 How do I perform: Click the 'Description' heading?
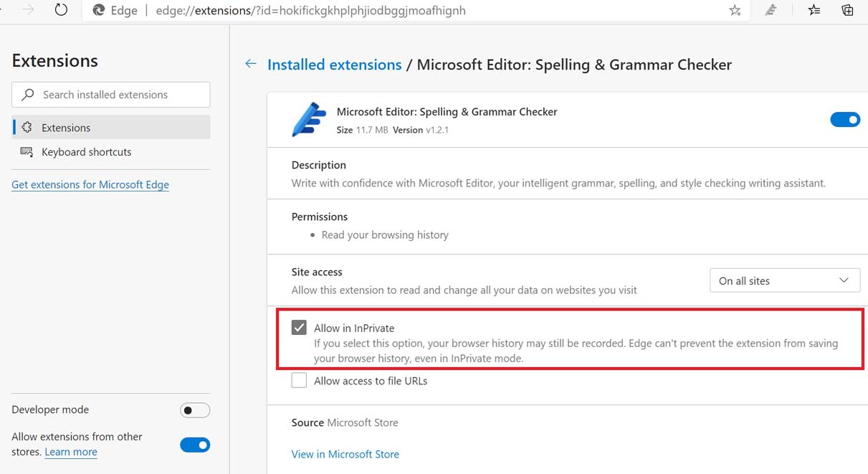pyautogui.click(x=319, y=165)
